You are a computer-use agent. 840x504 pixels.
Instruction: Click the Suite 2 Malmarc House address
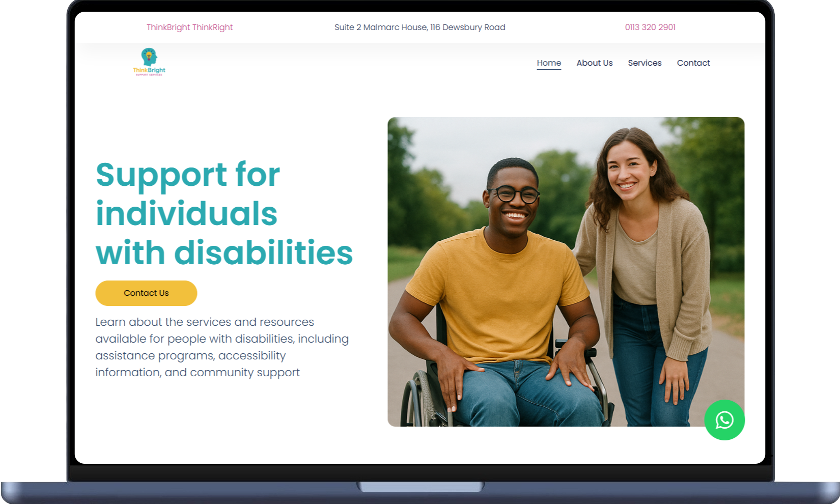point(420,27)
